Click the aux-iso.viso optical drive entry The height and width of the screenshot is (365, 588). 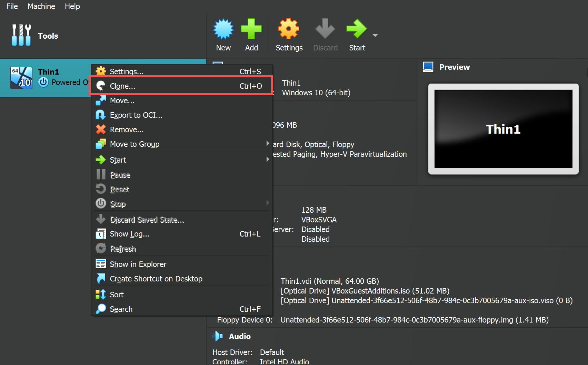click(427, 300)
